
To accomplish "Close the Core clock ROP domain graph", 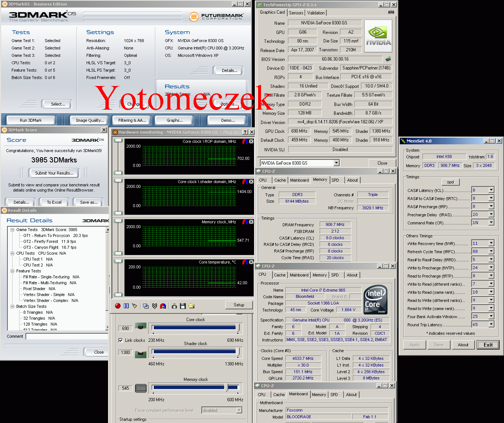I will 251,141.
